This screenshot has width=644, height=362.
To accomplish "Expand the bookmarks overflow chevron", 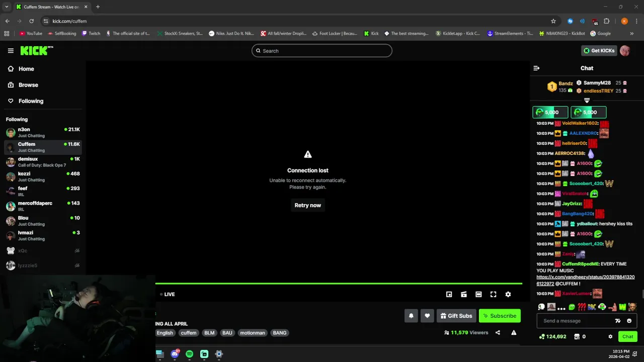I will pos(632,34).
